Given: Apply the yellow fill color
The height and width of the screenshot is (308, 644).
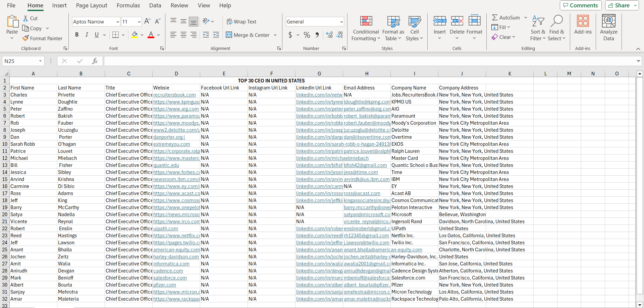Looking at the screenshot, I should coord(135,35).
